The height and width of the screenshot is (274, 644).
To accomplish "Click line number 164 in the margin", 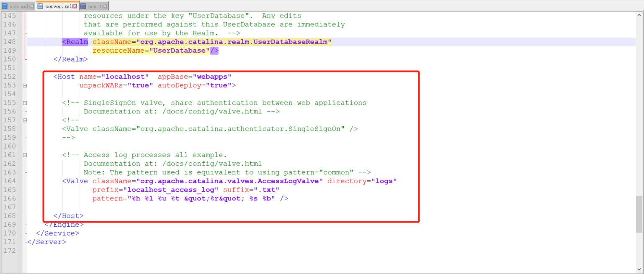I will coord(9,181).
